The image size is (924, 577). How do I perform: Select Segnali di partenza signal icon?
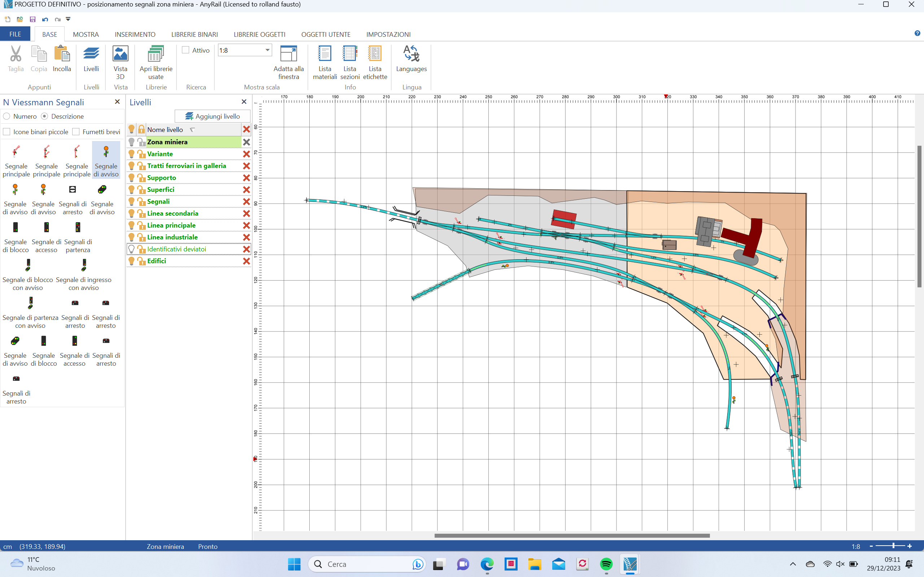[78, 228]
